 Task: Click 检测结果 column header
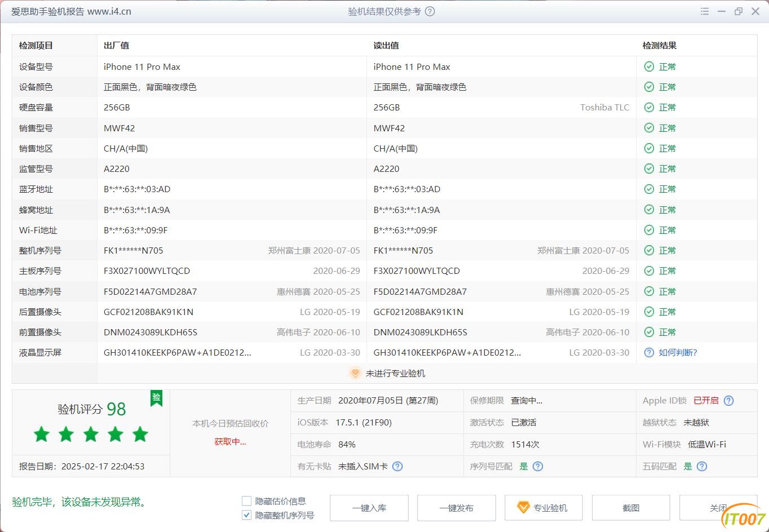(660, 46)
